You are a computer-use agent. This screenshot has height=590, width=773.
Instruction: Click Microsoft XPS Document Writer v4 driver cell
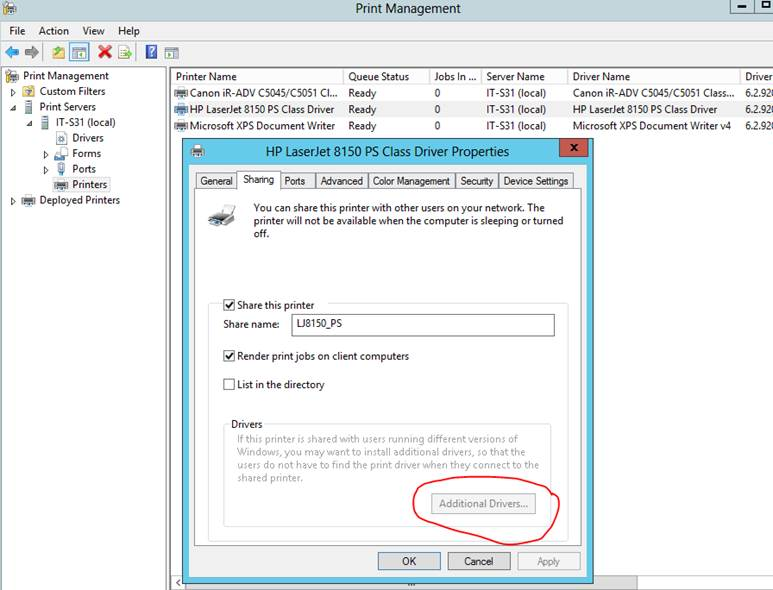coord(651,126)
